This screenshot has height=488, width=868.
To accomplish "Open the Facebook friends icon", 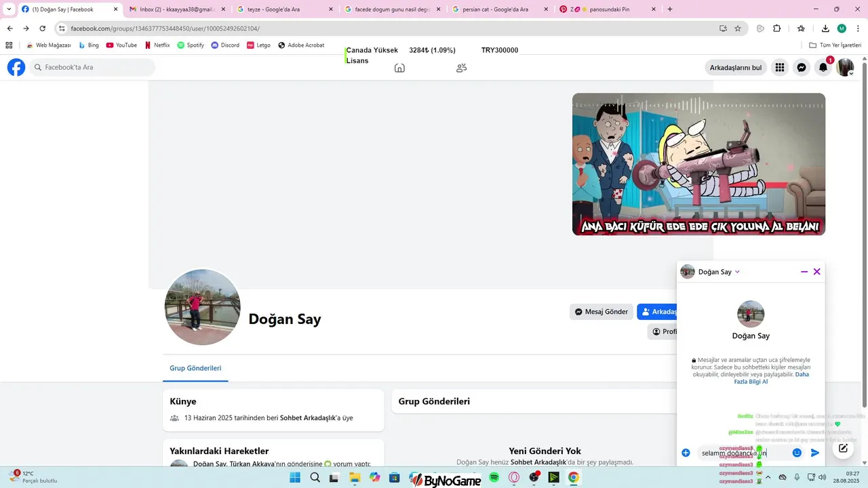I will pos(462,68).
